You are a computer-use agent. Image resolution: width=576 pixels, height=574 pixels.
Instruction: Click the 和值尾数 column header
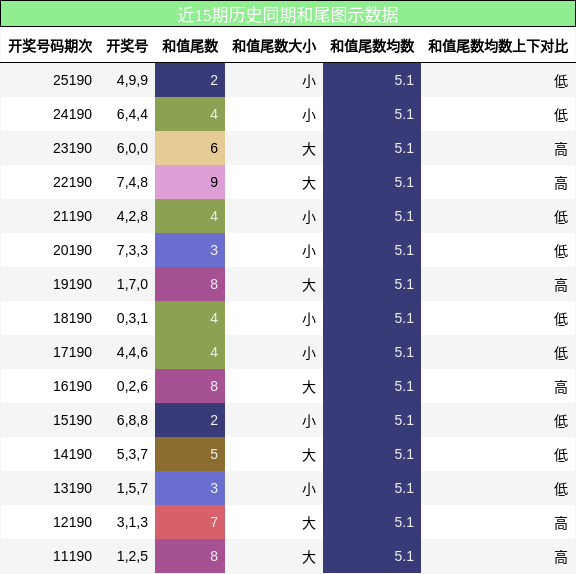[x=190, y=46]
